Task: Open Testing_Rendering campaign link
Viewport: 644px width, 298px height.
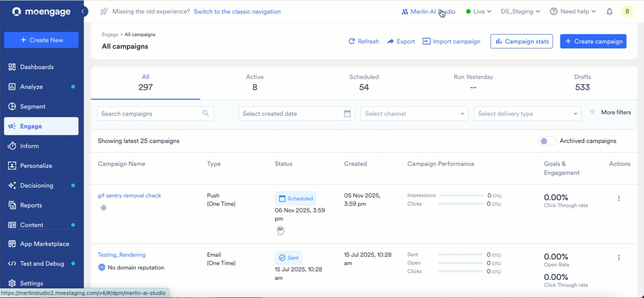Action: 122,255
